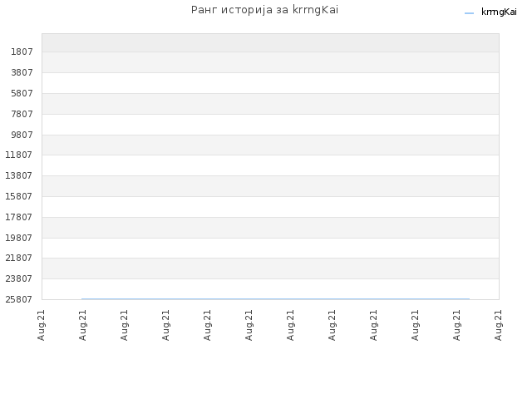Click the blue krrngKai legend line marker

point(469,13)
